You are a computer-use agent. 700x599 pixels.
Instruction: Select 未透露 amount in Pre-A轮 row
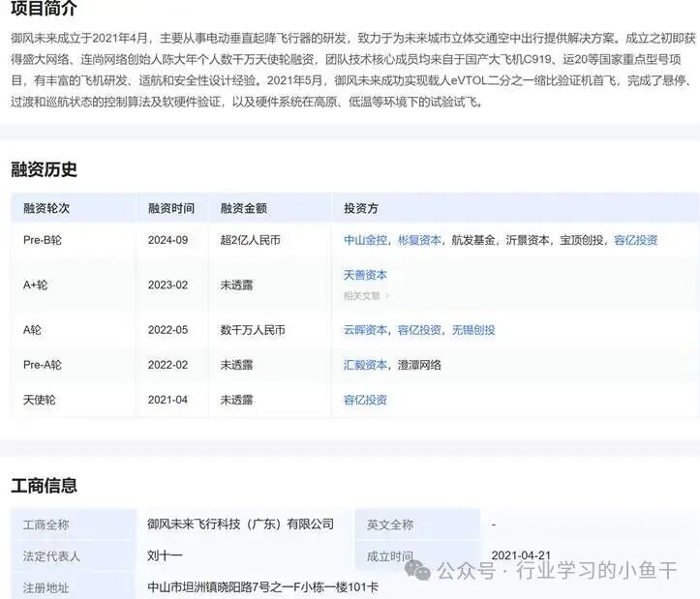point(236,365)
